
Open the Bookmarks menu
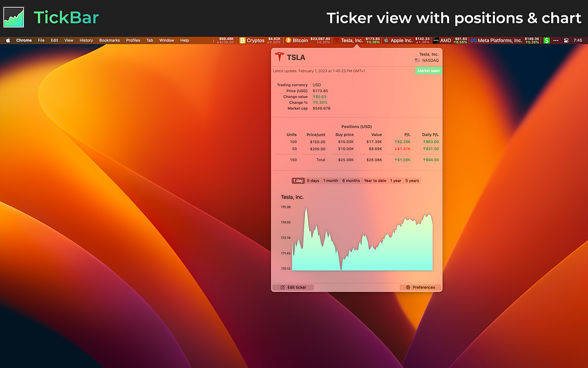point(109,39)
